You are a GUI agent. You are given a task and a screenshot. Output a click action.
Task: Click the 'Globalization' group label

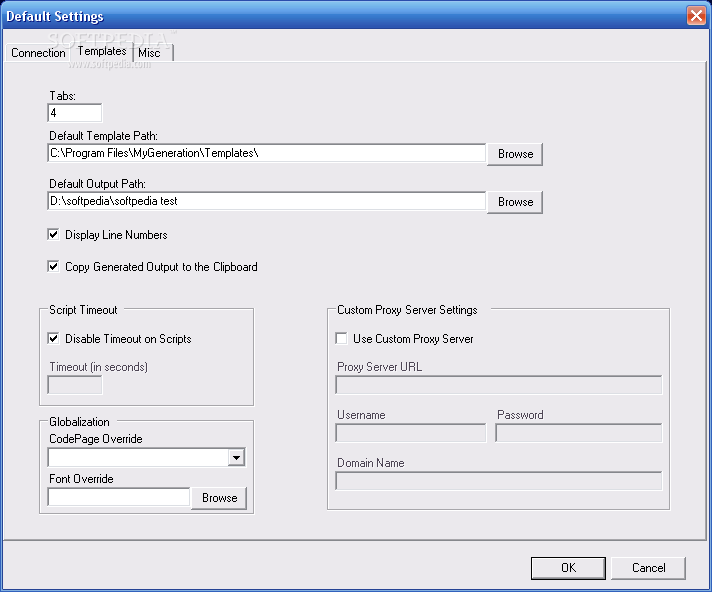(79, 422)
